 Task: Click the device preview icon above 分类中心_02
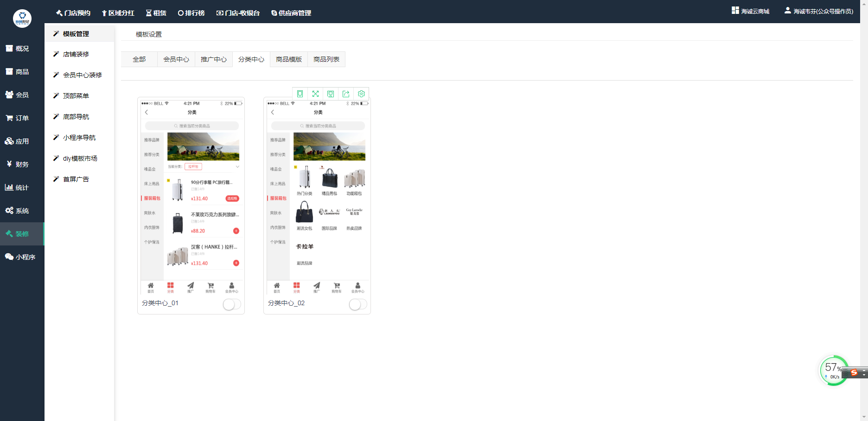[x=300, y=94]
